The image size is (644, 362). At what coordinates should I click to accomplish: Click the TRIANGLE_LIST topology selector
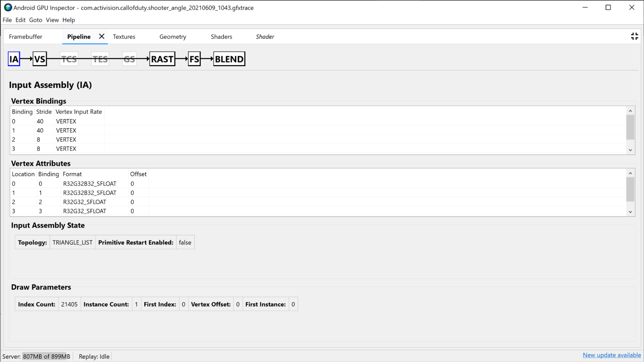click(72, 242)
